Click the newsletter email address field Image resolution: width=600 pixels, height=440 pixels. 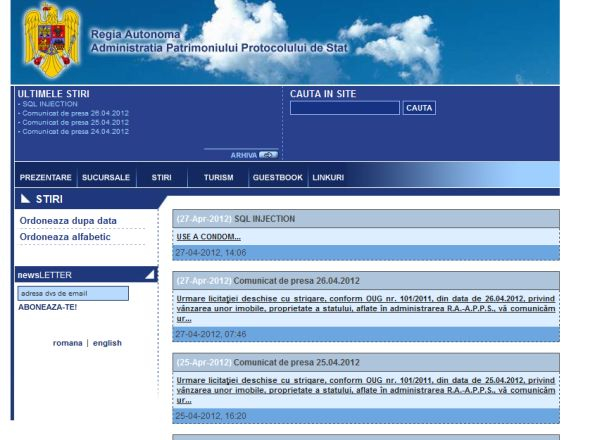tap(72, 293)
